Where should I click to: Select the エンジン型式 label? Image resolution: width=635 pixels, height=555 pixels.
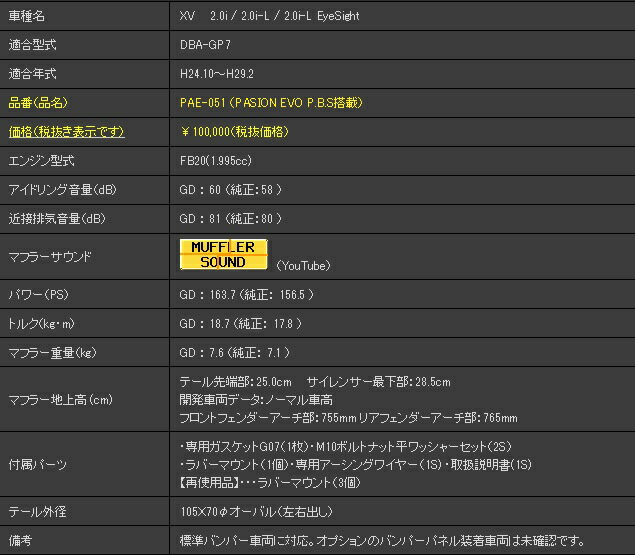pos(41,161)
